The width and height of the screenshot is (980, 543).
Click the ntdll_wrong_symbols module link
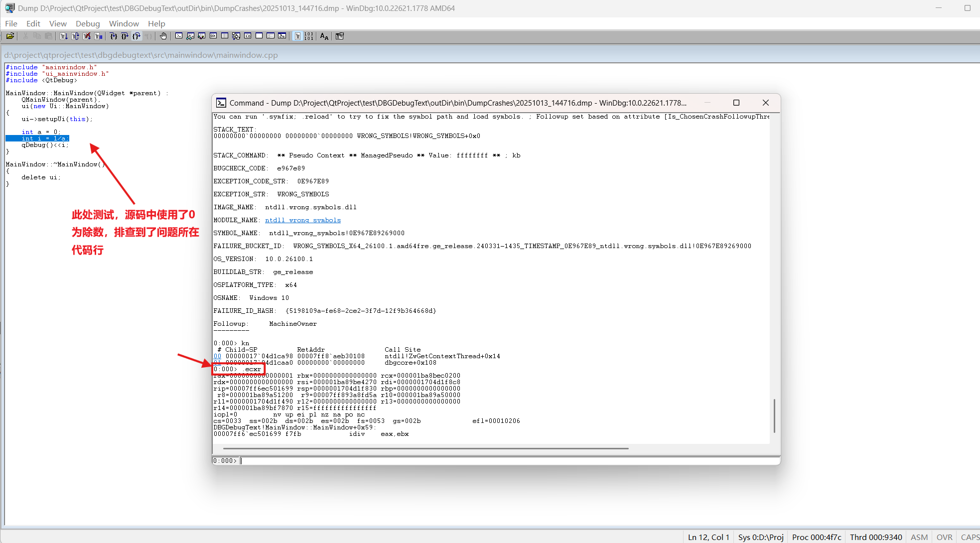302,220
